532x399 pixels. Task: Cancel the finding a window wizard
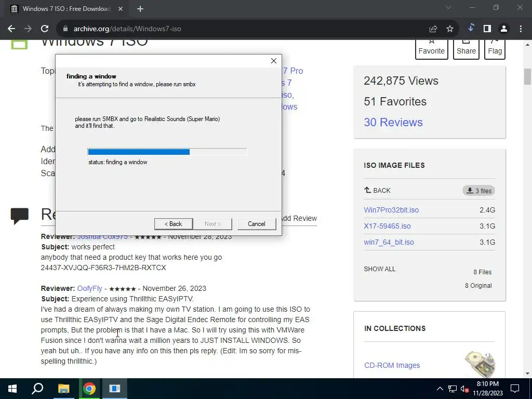(257, 224)
